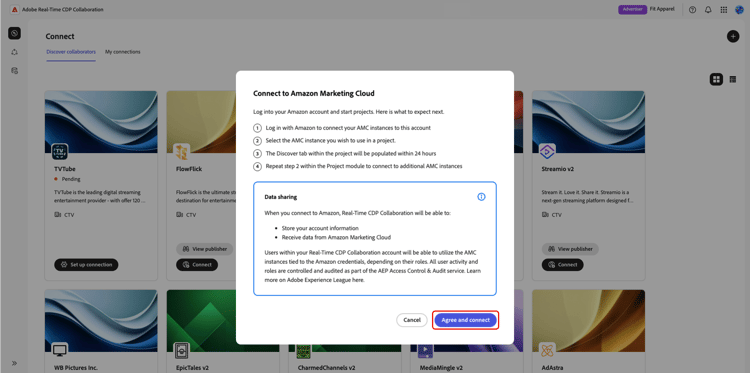This screenshot has width=750, height=373.
Task: Click step 1 Log in with Amazon text
Action: click(x=348, y=128)
